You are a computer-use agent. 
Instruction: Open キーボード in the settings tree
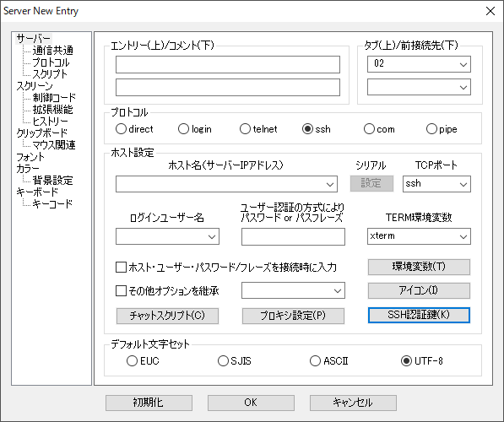coord(37,192)
